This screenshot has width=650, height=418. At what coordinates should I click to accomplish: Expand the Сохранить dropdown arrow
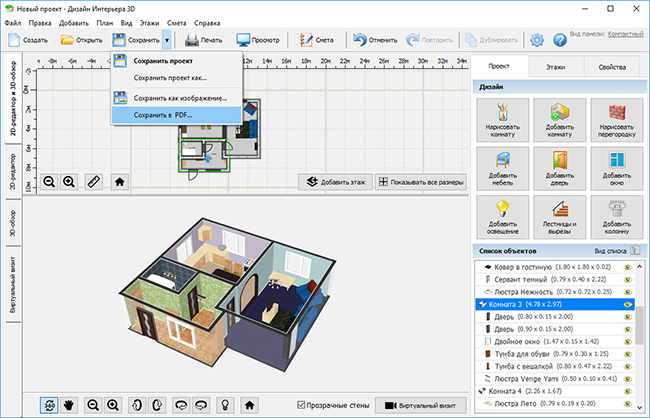click(x=167, y=40)
